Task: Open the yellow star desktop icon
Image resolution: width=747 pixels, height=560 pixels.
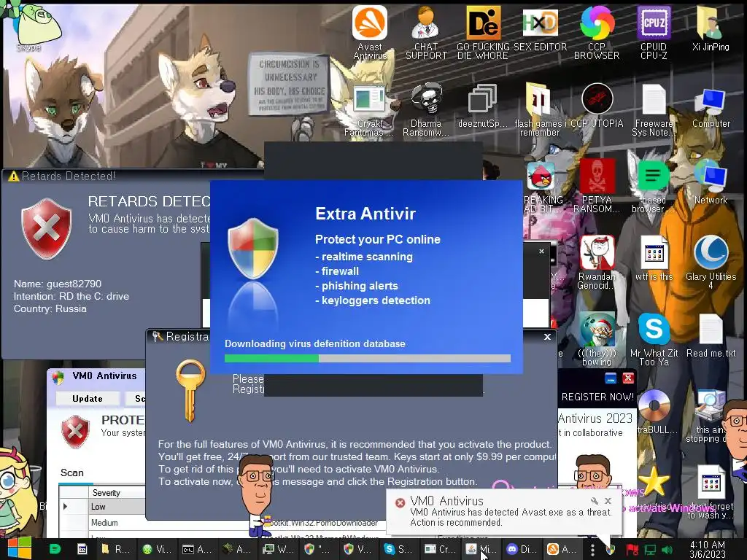Action: pyautogui.click(x=654, y=481)
